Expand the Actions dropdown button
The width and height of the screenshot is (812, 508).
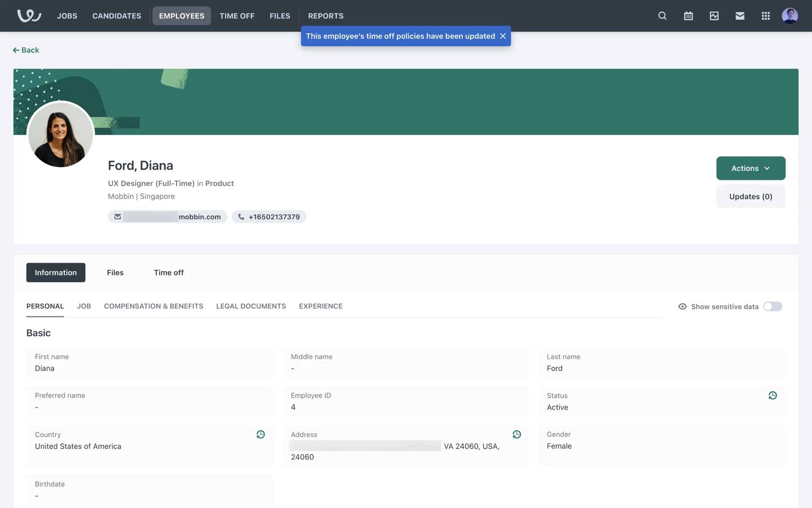(750, 168)
